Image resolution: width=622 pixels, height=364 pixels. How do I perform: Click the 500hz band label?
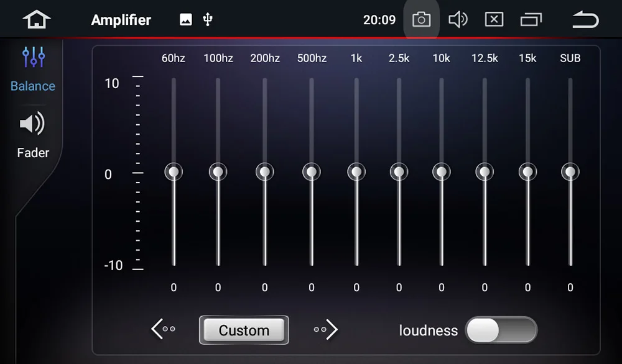click(312, 58)
